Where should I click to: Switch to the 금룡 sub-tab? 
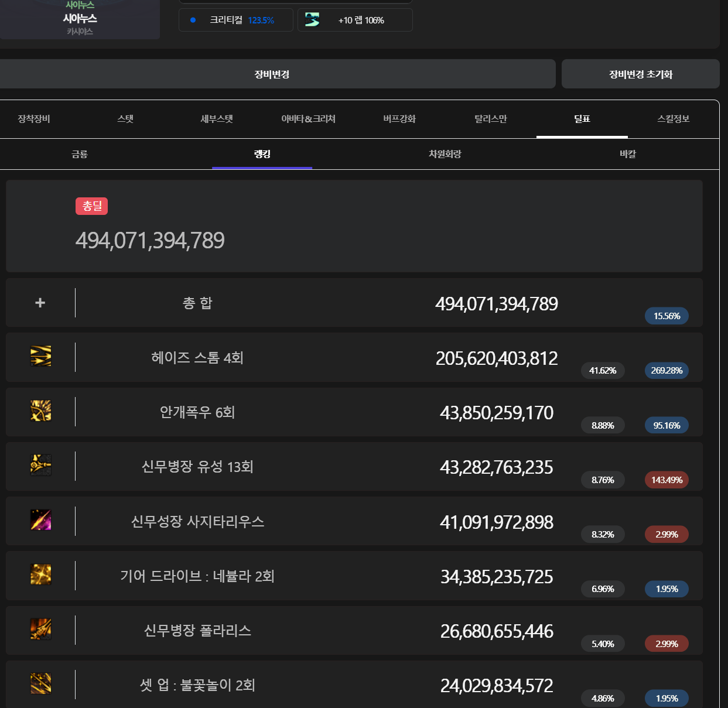(x=79, y=154)
